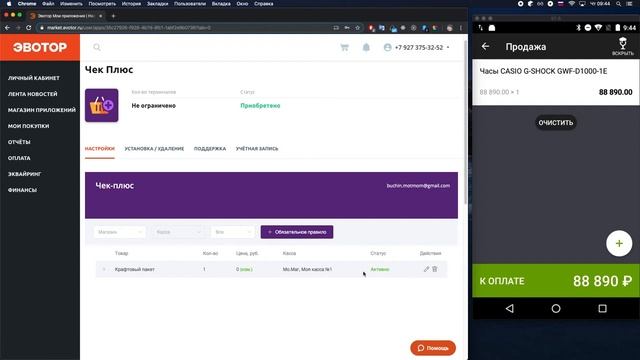
Task: Delete the Крафтовый пакет rule with trash icon
Action: pos(435,269)
